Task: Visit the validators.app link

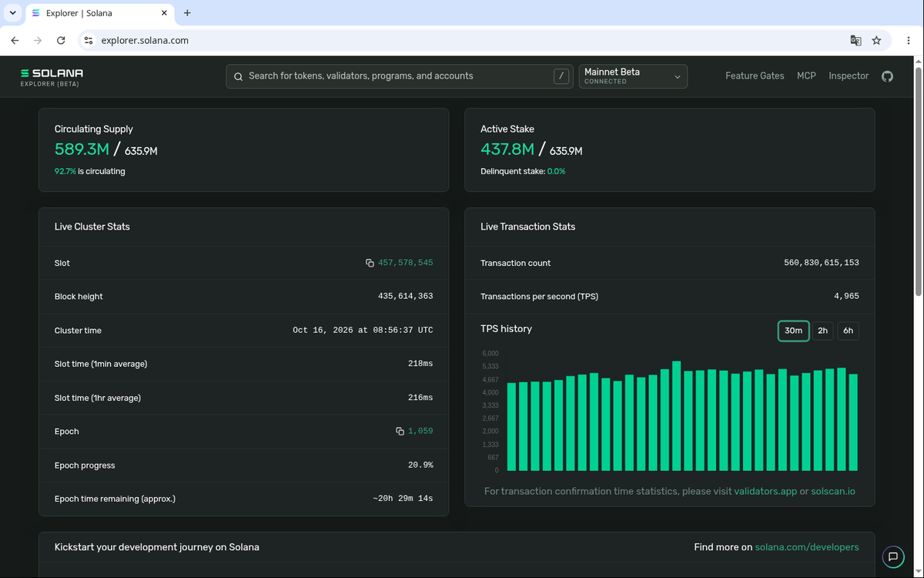Action: [x=765, y=492]
